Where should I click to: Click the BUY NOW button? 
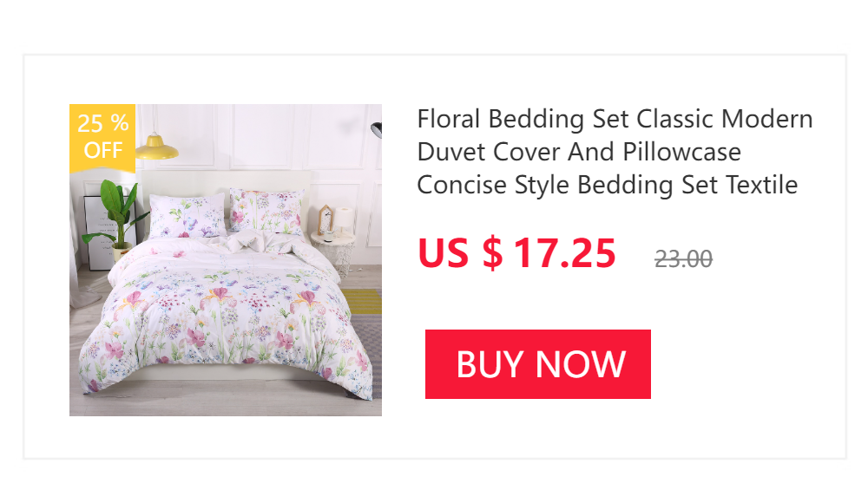[x=537, y=364]
